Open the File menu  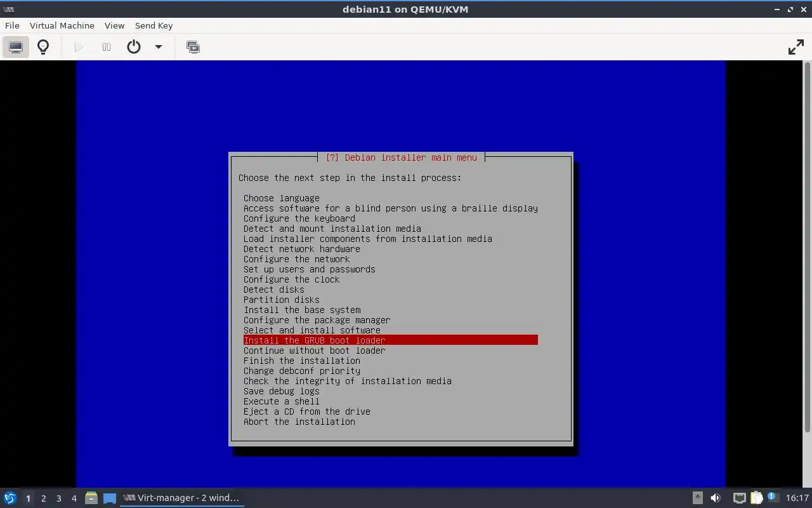[12, 25]
